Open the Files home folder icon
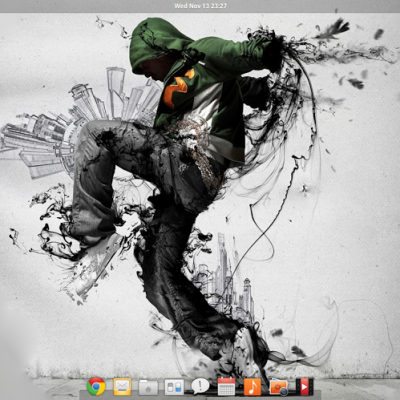Viewport: 400px width, 400px height. (x=148, y=387)
